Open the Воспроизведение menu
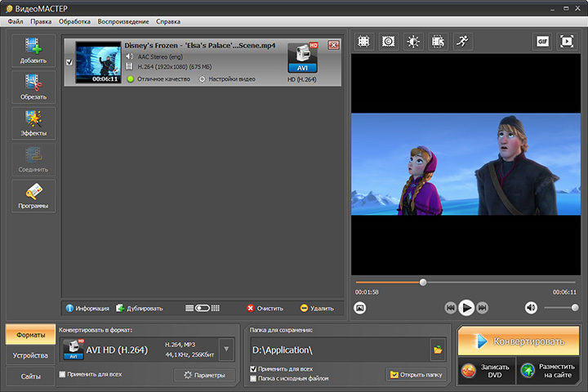Image resolution: width=588 pixels, height=392 pixels. tap(123, 22)
